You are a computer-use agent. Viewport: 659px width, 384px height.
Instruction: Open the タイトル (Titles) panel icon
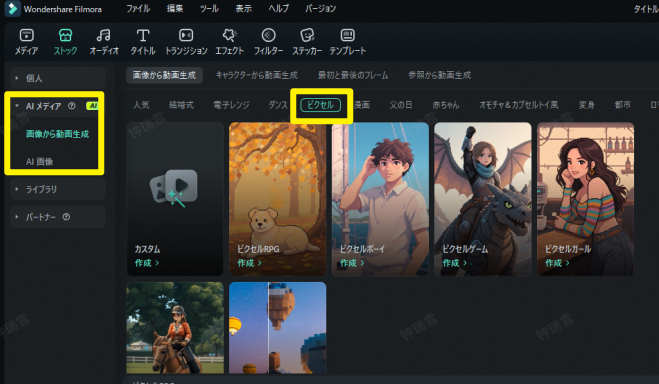tap(143, 36)
